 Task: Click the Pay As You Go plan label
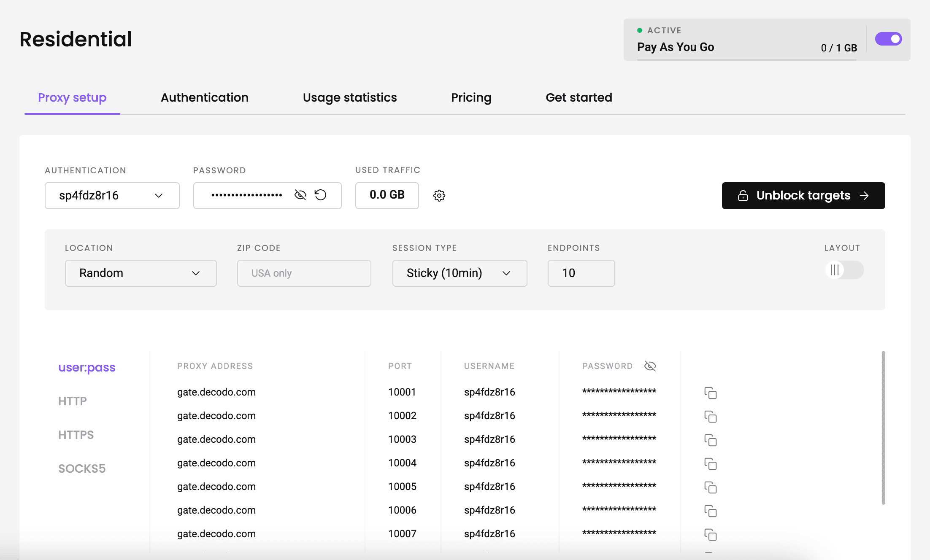676,47
